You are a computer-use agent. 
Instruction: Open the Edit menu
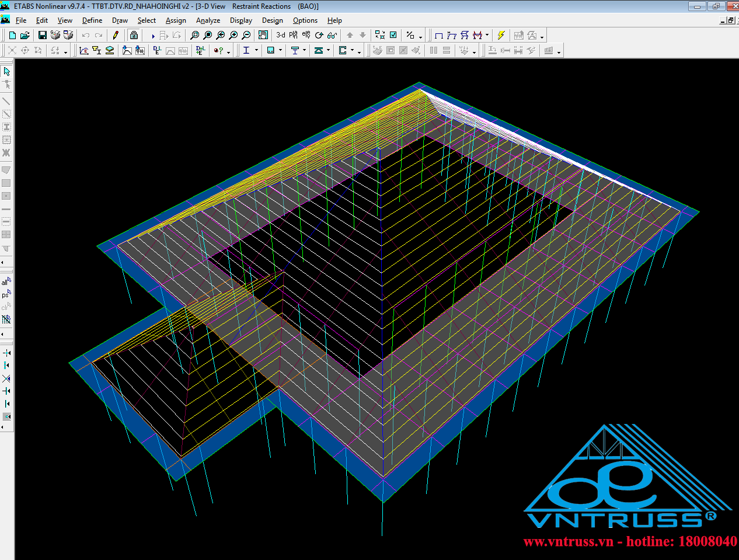click(42, 20)
